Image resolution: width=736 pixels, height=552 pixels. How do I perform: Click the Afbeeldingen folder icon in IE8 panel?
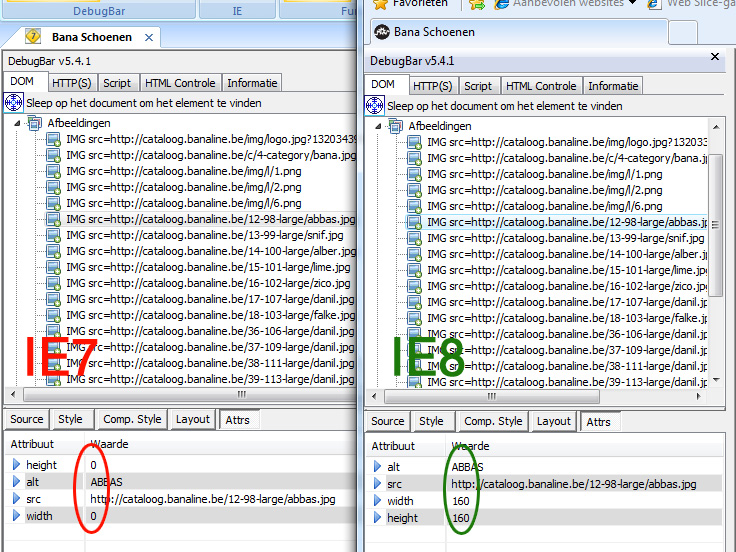pos(395,126)
